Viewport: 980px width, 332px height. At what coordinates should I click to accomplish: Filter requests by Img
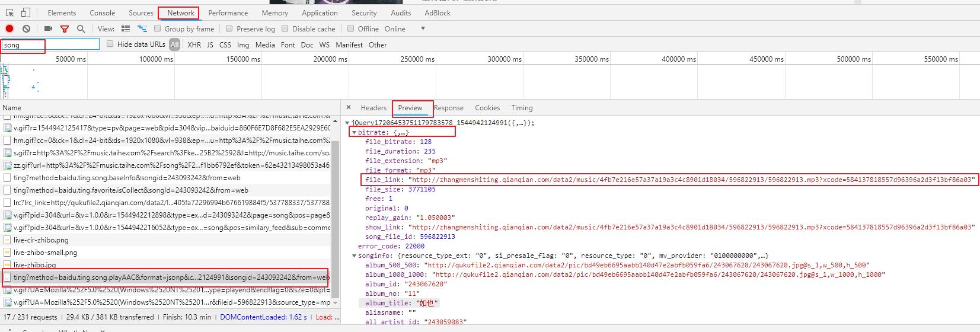point(243,44)
